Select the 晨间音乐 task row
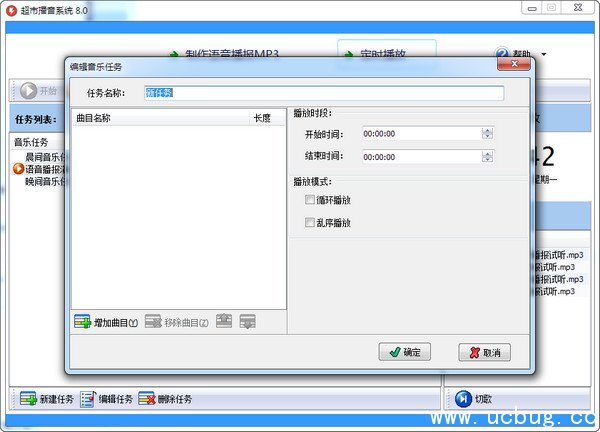Image resolution: width=600 pixels, height=432 pixels. coord(45,156)
